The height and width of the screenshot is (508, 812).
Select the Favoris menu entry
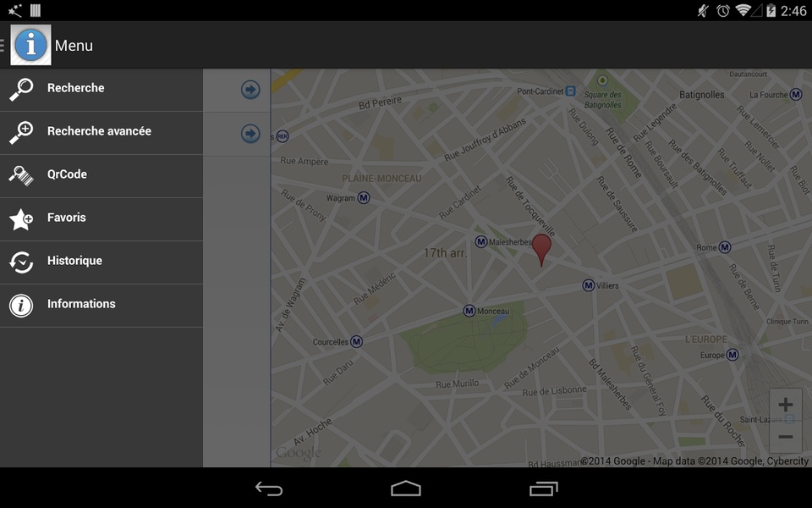point(101,218)
